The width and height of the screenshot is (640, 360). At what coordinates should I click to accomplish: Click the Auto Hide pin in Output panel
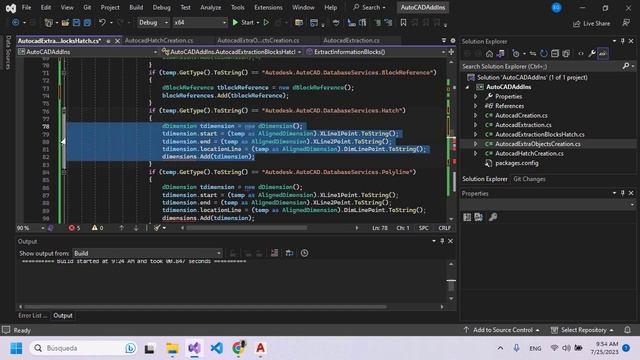click(442, 241)
